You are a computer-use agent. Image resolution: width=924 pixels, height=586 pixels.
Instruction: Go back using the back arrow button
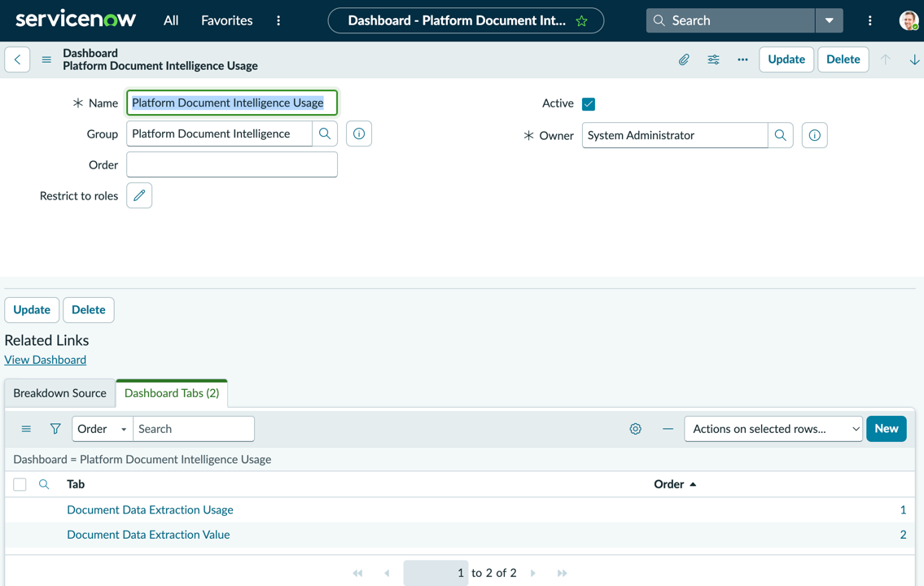[x=17, y=59]
